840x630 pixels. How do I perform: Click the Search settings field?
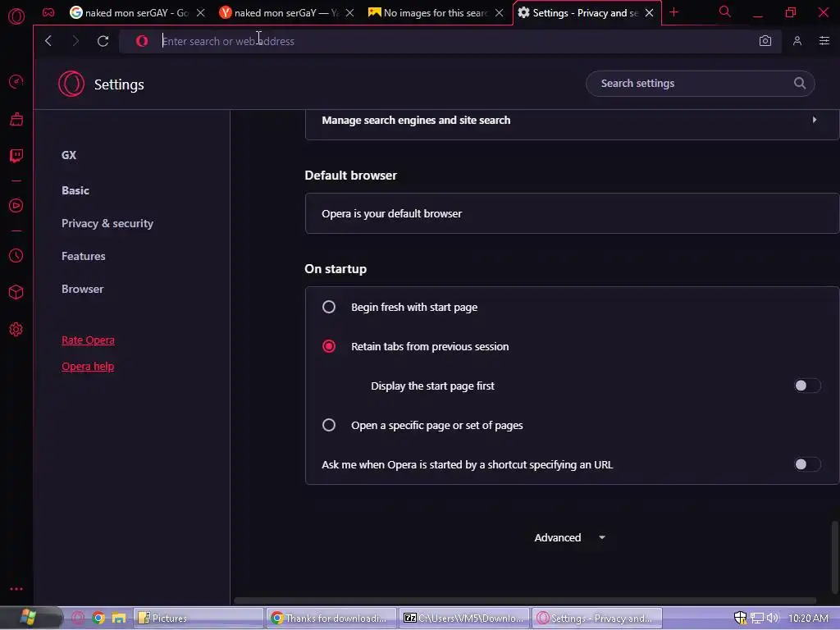pyautogui.click(x=701, y=83)
